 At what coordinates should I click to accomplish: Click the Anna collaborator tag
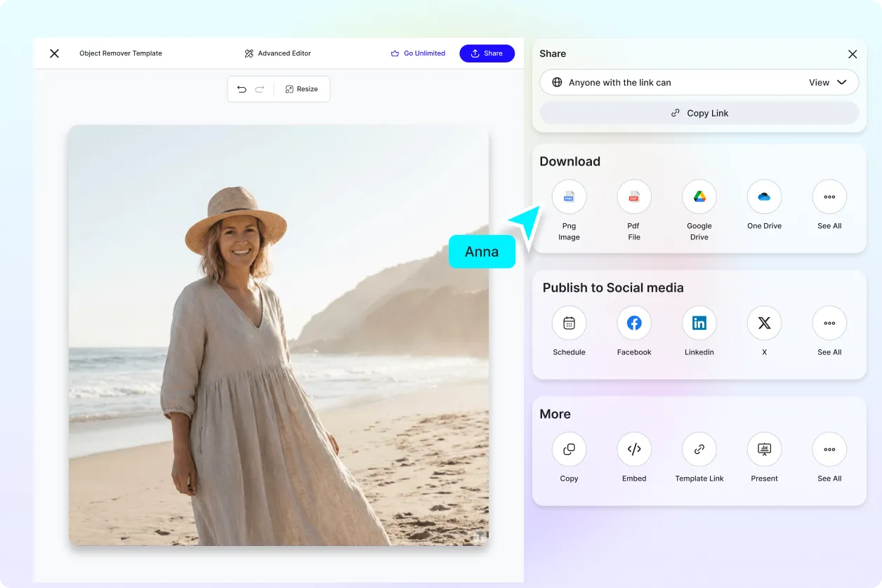click(x=482, y=251)
